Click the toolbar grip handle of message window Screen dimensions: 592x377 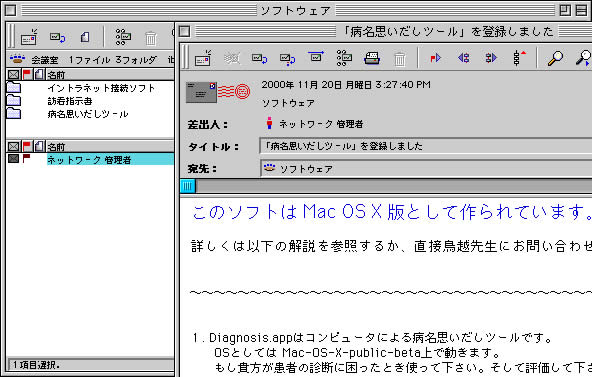(x=185, y=57)
